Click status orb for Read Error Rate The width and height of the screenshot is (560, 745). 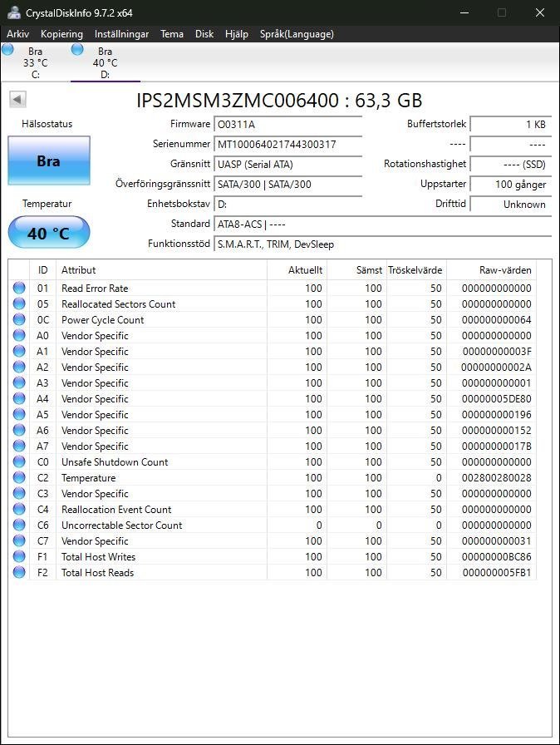[19, 289]
